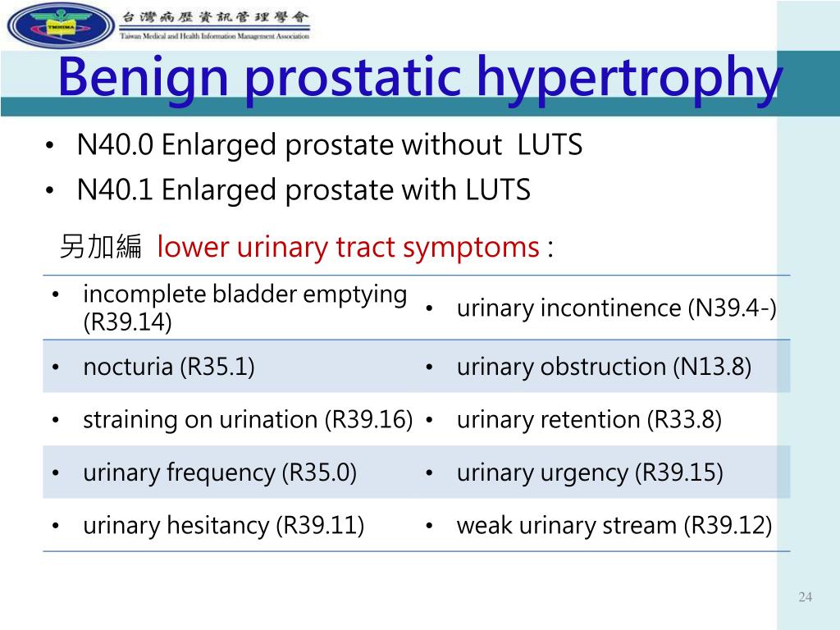The height and width of the screenshot is (630, 840).
Task: Click the Chinese text 另加編
Action: point(101,246)
